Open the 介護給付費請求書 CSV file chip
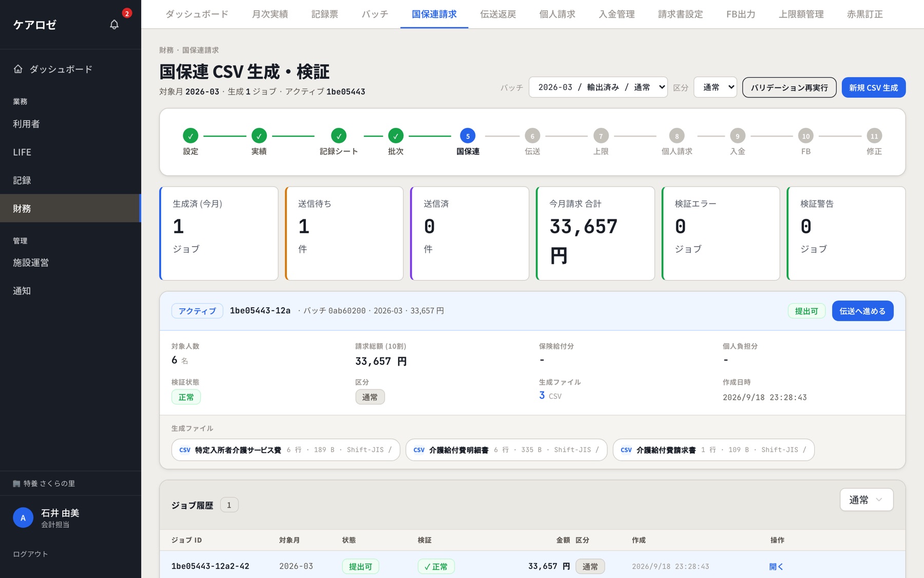The width and height of the screenshot is (924, 578). click(x=714, y=450)
